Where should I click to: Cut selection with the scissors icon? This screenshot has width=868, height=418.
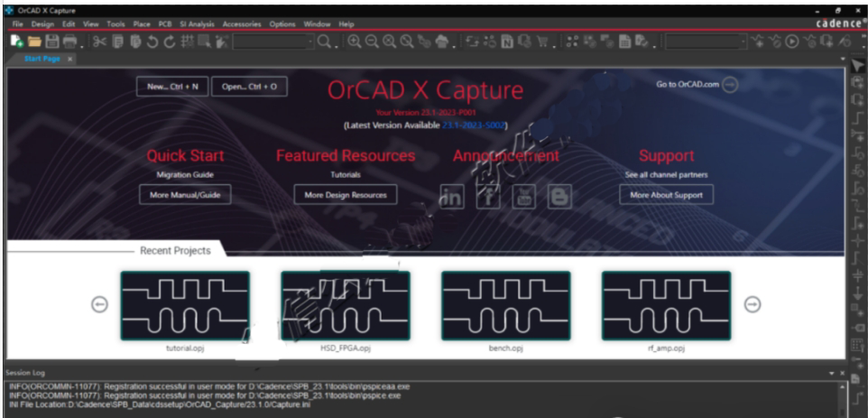[x=99, y=41]
